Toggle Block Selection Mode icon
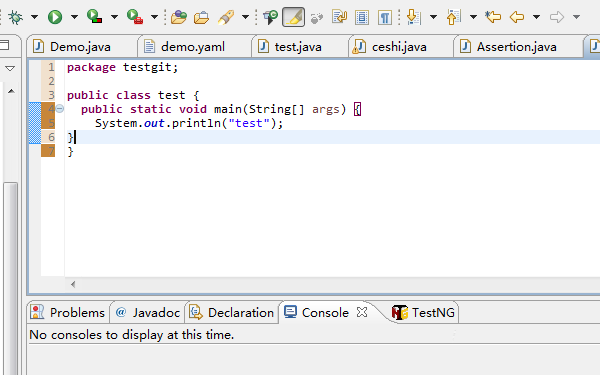The height and width of the screenshot is (375, 600). tap(362, 17)
